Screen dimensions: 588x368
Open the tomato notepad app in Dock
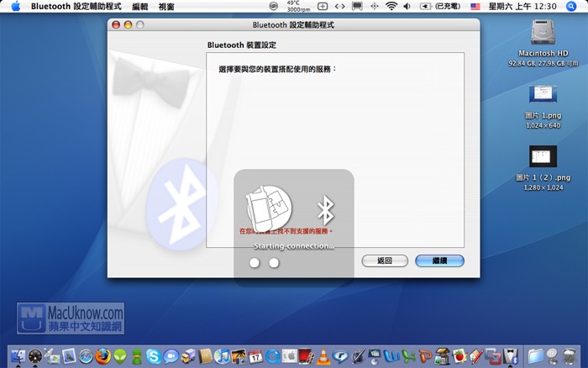tap(459, 356)
